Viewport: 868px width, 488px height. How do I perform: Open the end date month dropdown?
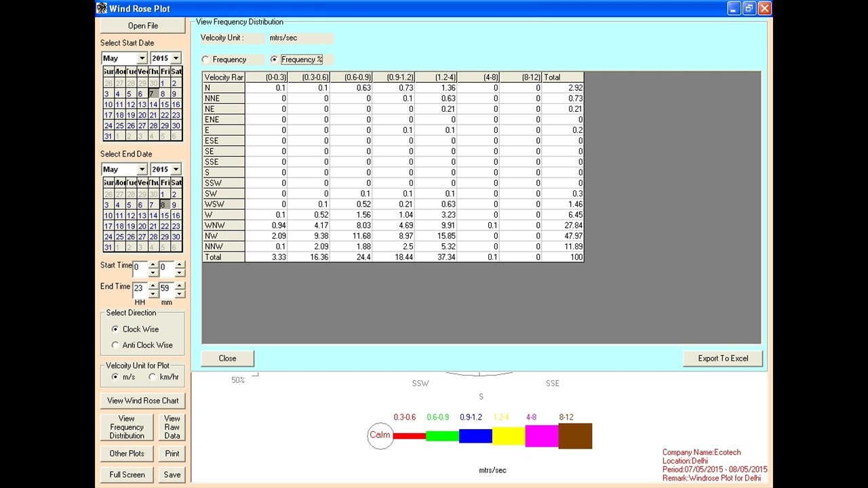(x=142, y=169)
